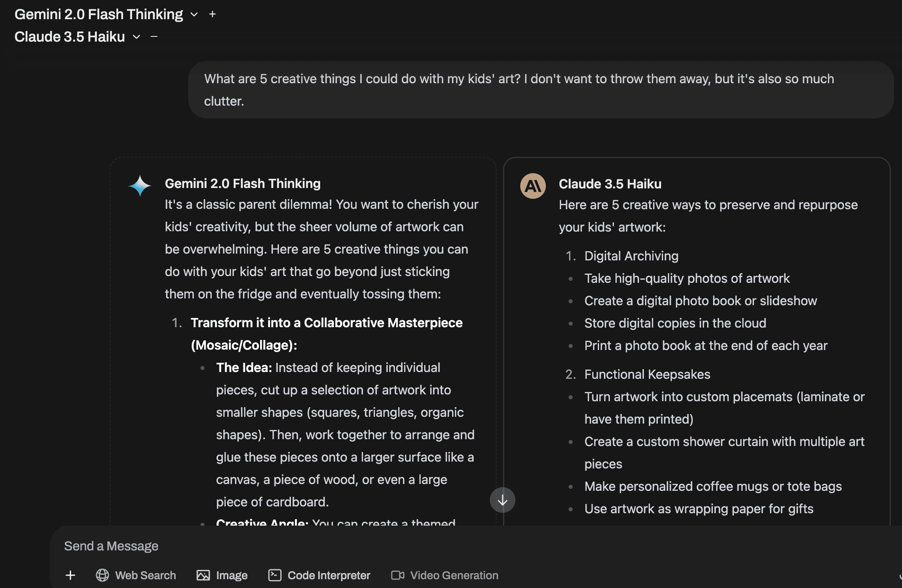The width and height of the screenshot is (902, 588).
Task: Open attachments with plus icon in message bar
Action: pos(70,575)
